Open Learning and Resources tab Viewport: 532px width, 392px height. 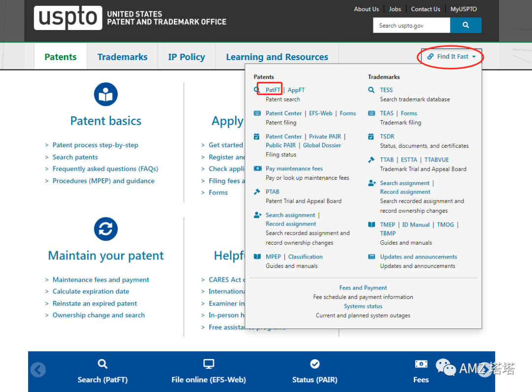point(277,57)
